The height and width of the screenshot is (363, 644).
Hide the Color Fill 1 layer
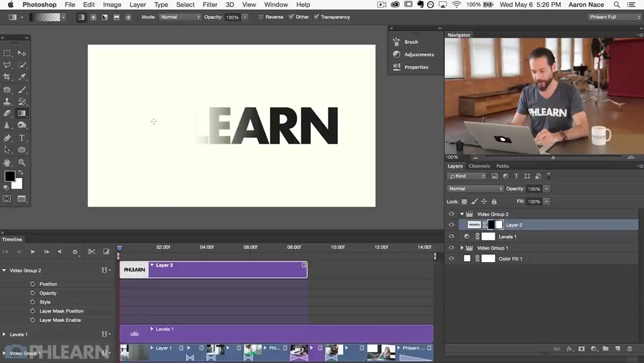[x=451, y=259]
